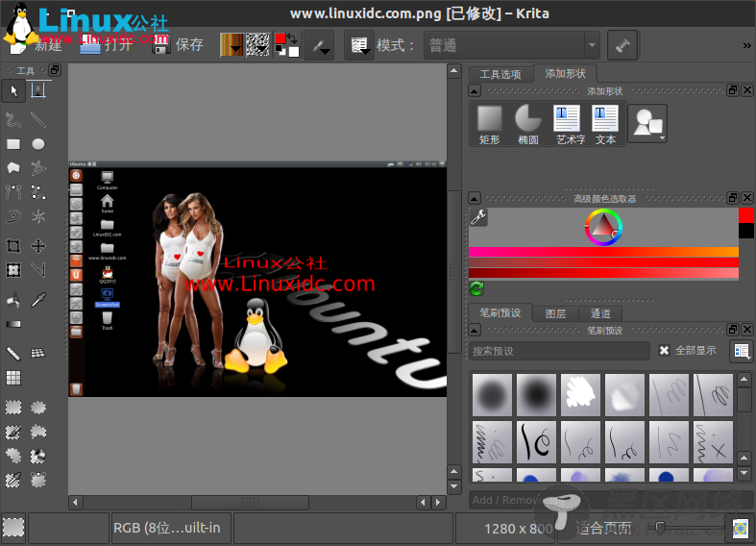
Task: Swap foreground and background colors
Action: [292, 38]
